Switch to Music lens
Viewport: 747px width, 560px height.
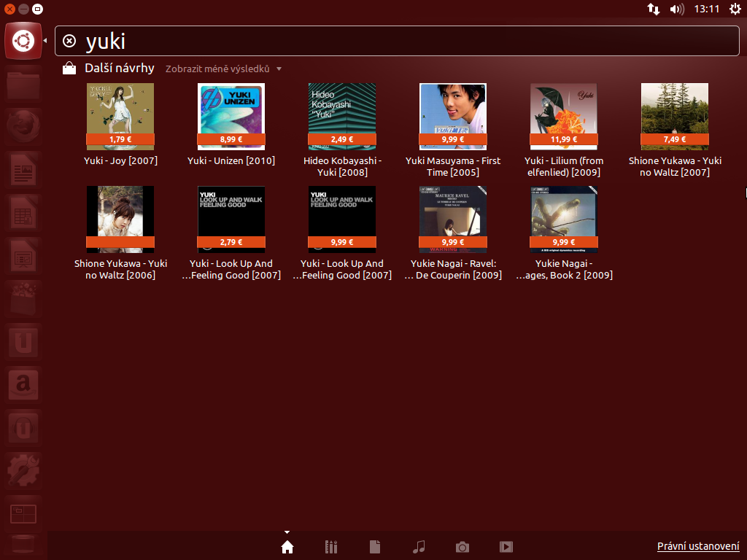tap(419, 547)
